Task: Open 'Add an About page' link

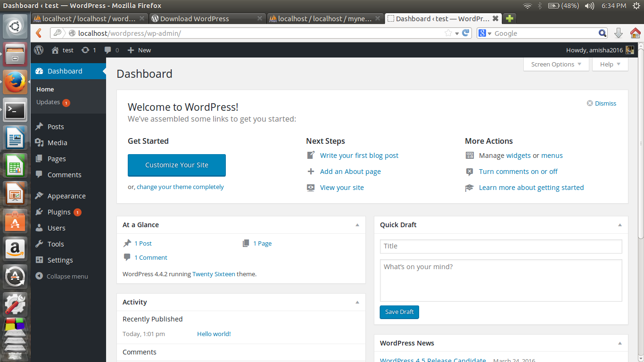Action: click(350, 172)
